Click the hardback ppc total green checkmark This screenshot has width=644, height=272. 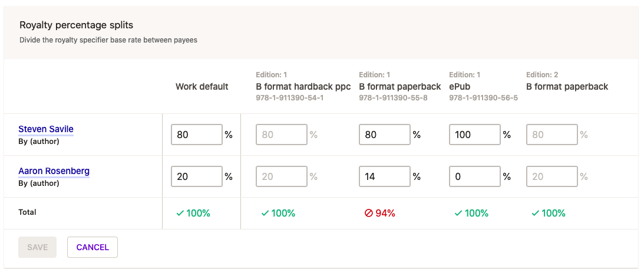[x=265, y=214]
